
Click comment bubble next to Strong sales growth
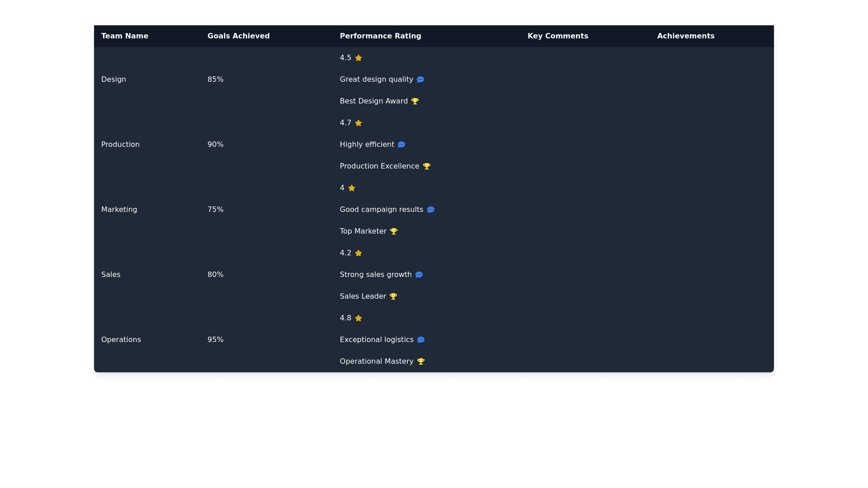419,275
